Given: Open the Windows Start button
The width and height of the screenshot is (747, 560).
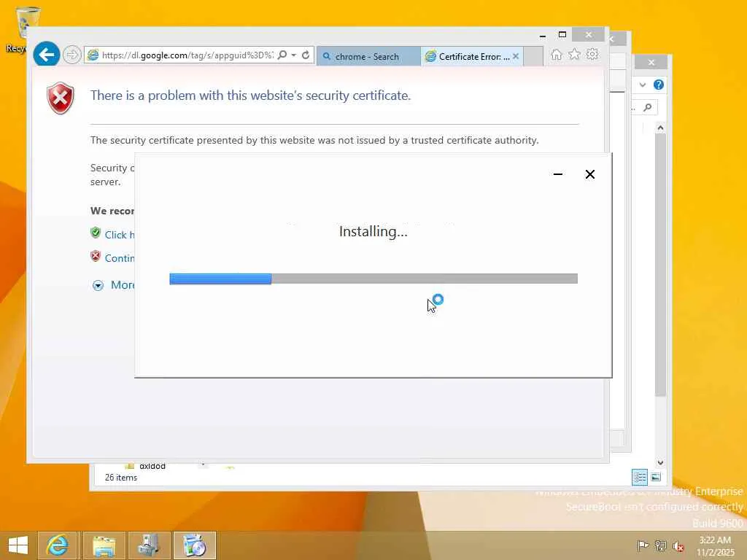Looking at the screenshot, I should click(x=18, y=545).
